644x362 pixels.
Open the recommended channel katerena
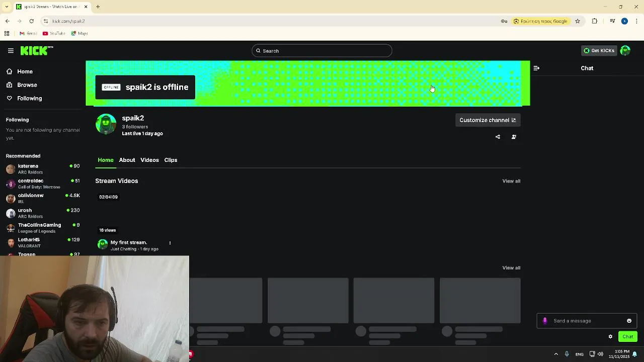[43, 169]
